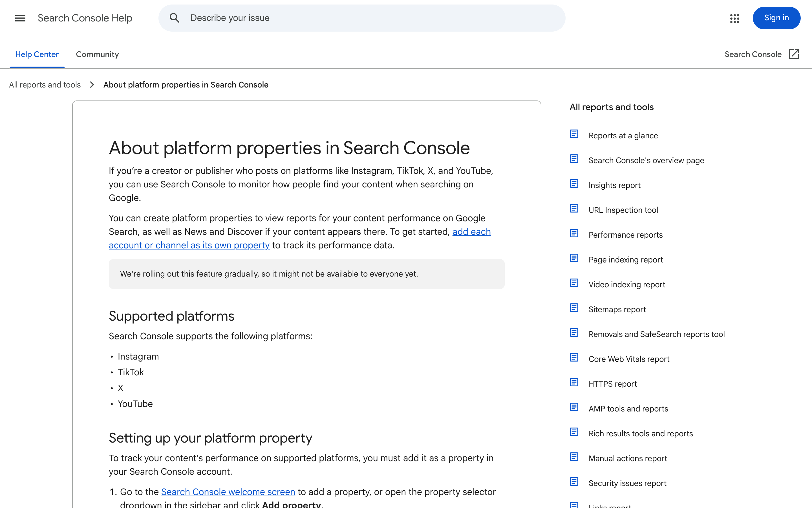Open the add each account or channel link

pyautogui.click(x=300, y=238)
